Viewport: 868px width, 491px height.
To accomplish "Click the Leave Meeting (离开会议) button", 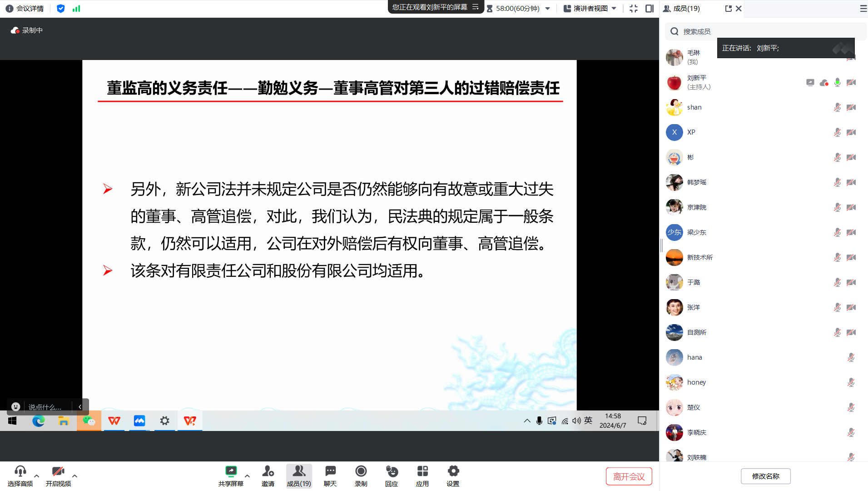I will tap(629, 476).
